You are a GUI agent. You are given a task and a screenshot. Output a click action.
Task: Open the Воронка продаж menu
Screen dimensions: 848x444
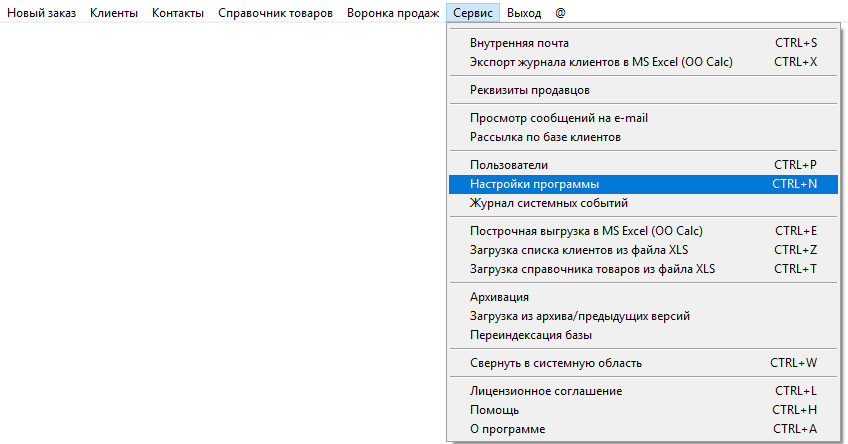click(392, 13)
